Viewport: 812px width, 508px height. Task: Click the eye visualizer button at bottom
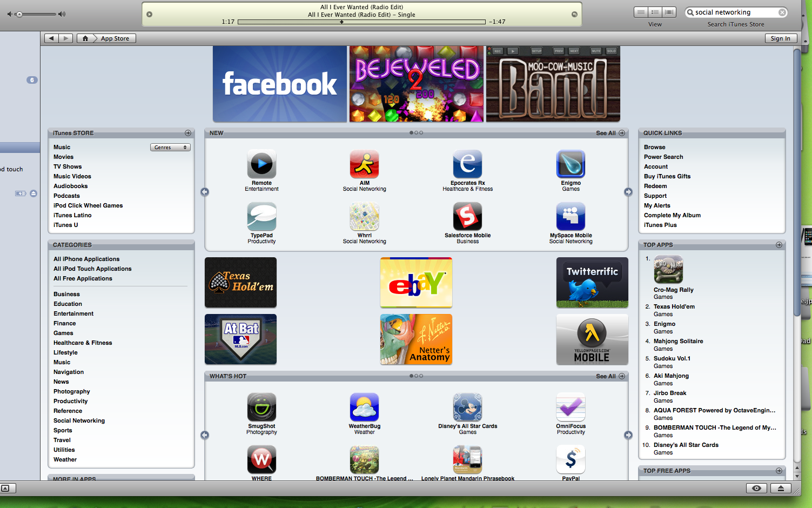[x=756, y=488]
